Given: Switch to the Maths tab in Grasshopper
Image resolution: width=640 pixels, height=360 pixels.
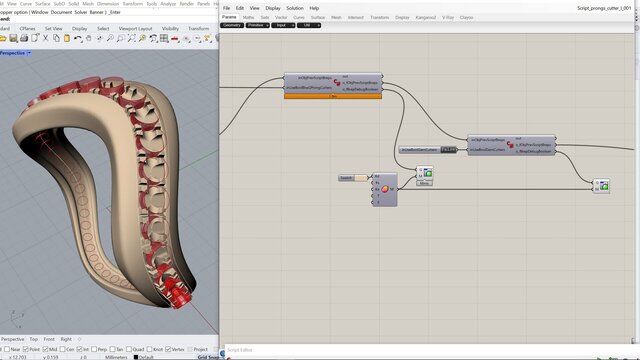Looking at the screenshot, I should point(248,18).
